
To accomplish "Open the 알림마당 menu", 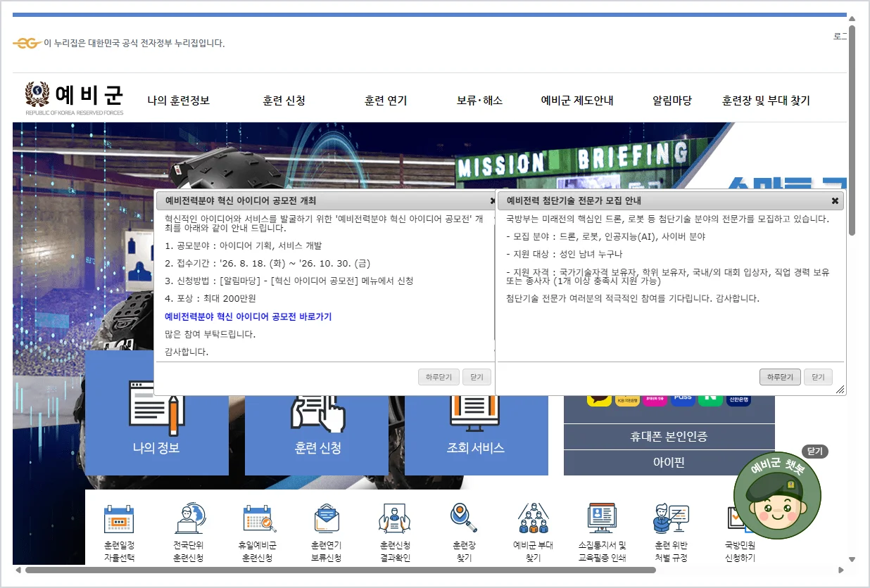I will 672,101.
